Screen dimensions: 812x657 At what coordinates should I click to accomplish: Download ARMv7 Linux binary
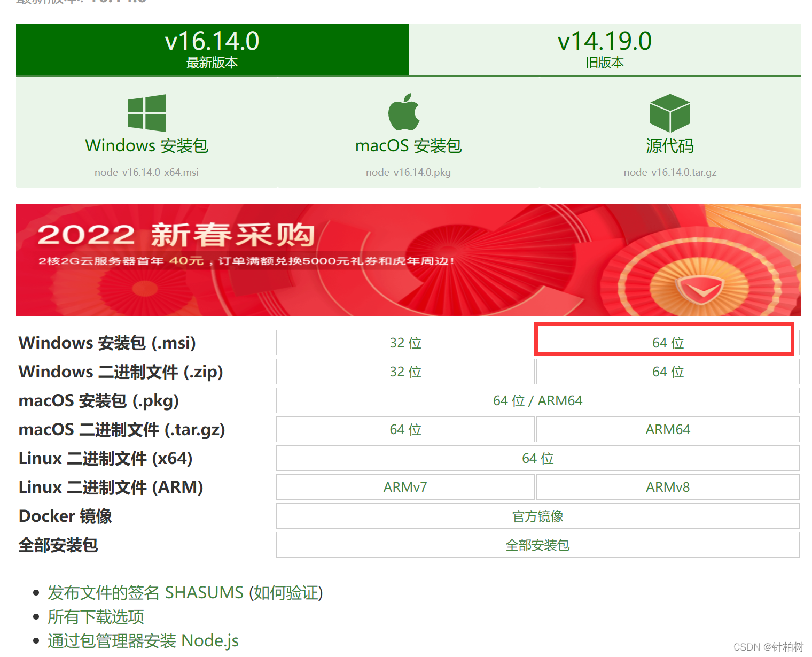click(405, 487)
